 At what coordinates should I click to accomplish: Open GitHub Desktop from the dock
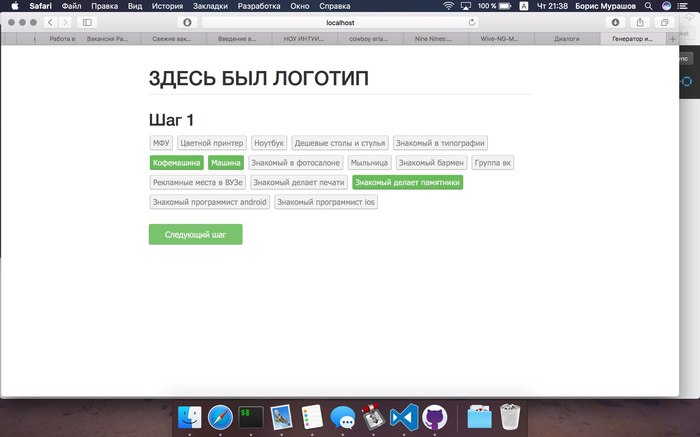[434, 418]
